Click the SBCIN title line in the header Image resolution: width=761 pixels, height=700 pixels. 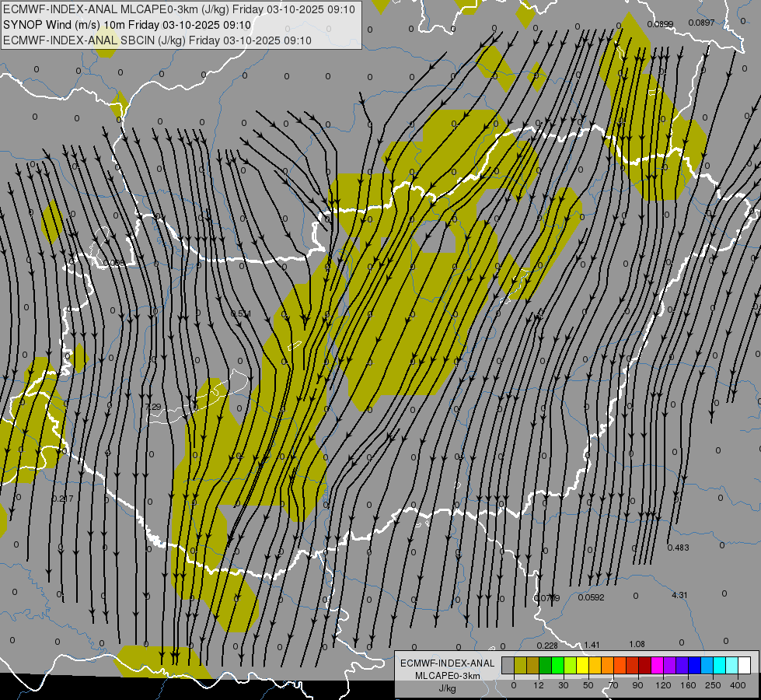[157, 40]
